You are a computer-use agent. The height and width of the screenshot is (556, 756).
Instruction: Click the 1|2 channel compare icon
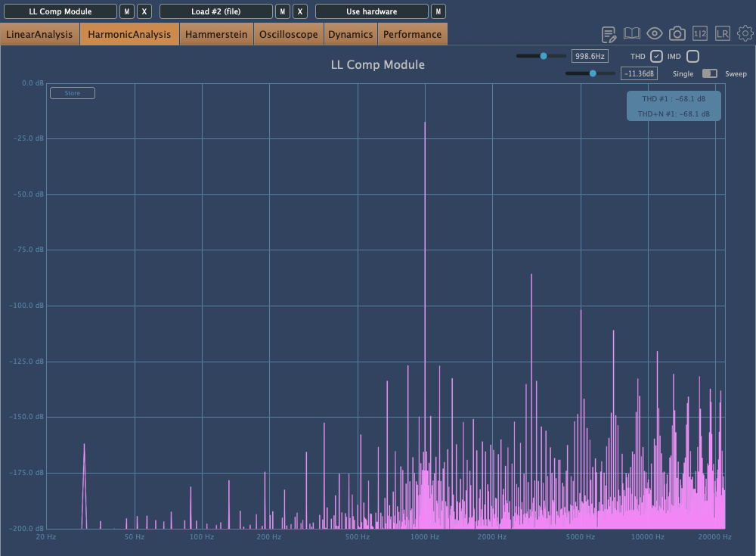tap(700, 34)
